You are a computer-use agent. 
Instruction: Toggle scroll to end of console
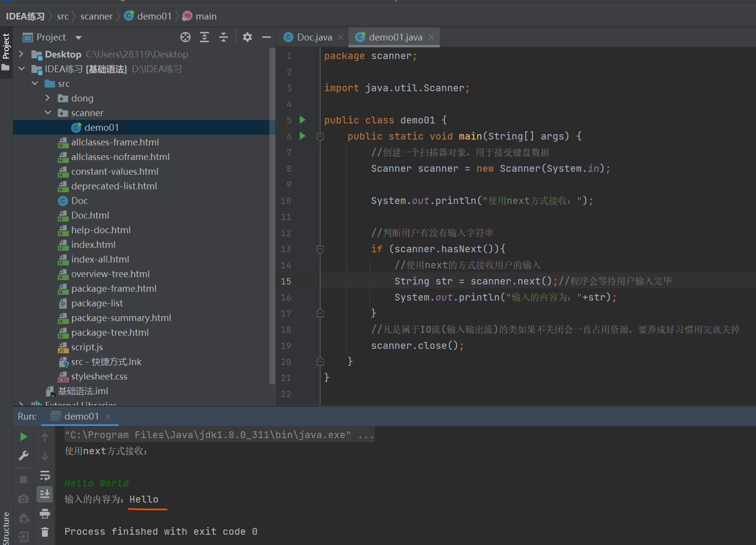click(x=45, y=494)
